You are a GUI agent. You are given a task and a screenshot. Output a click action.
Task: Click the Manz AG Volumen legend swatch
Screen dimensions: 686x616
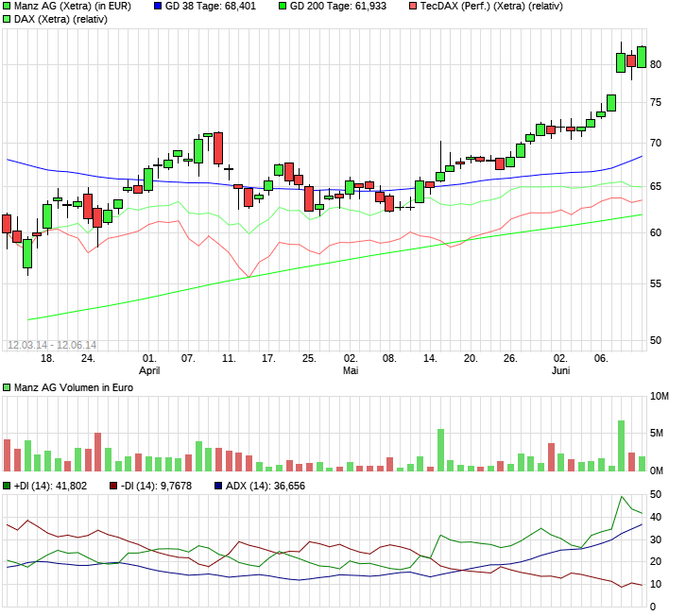[7, 387]
